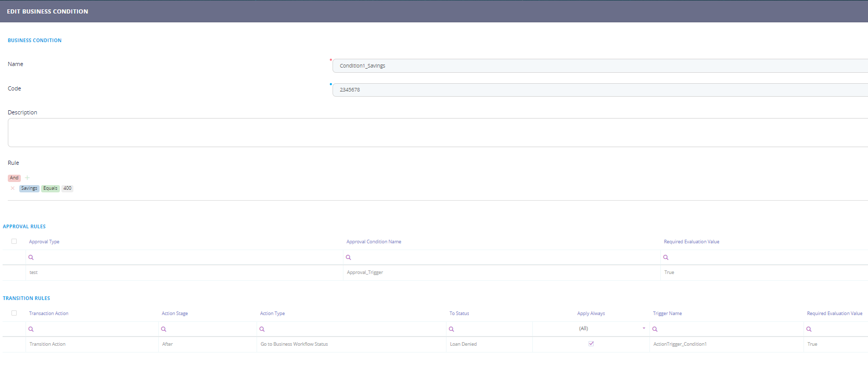
Task: Sort by Required Evaluation Value in Approval Rules
Action: (x=691, y=242)
